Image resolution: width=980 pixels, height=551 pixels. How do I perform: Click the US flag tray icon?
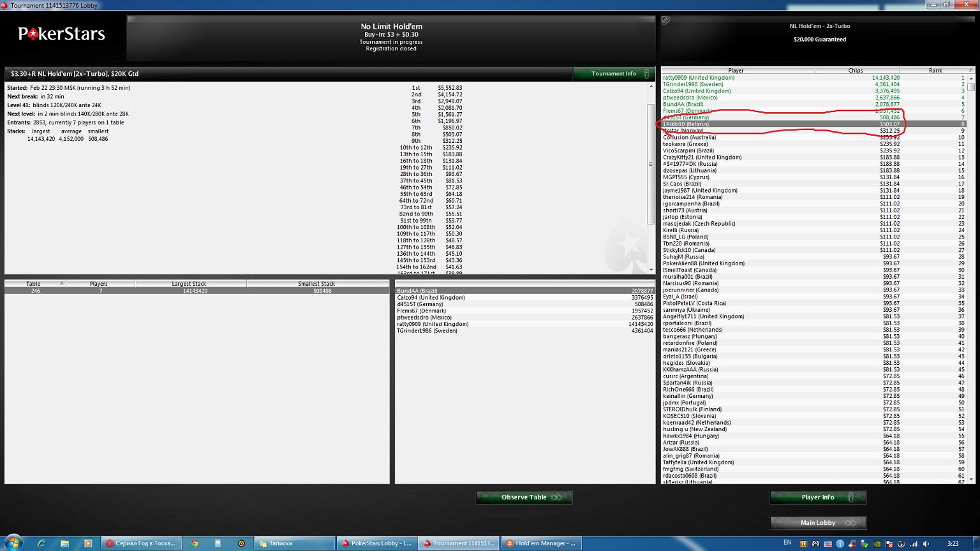(x=828, y=544)
